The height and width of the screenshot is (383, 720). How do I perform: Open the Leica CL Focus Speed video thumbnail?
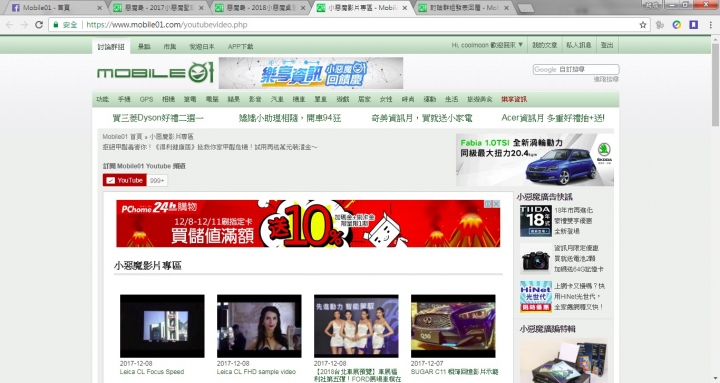(162, 326)
